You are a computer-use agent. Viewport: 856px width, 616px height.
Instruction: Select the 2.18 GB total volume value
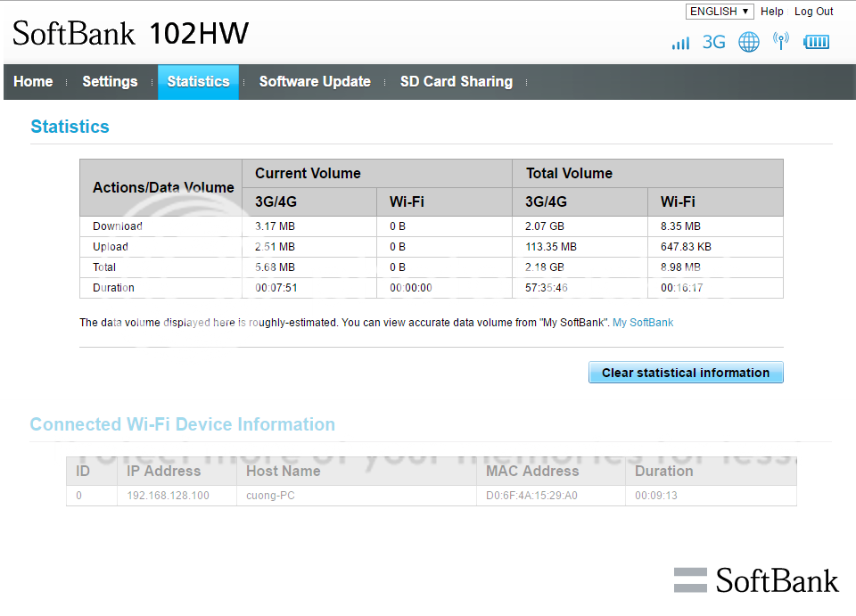[545, 267]
